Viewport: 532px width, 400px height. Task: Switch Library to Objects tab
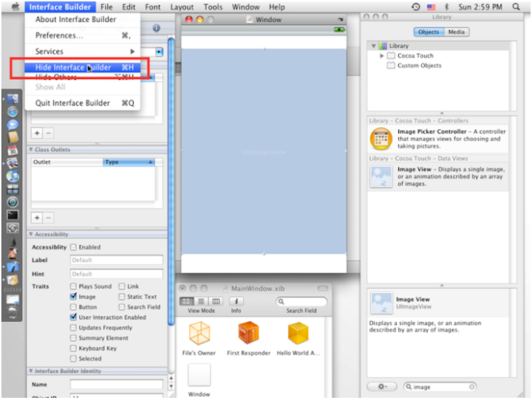[429, 32]
